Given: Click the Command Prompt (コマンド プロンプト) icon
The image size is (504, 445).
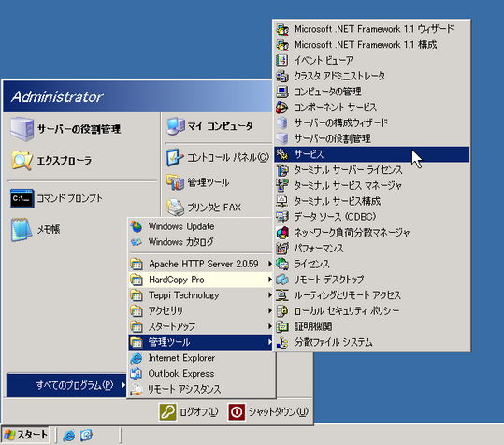Looking at the screenshot, I should tap(22, 198).
